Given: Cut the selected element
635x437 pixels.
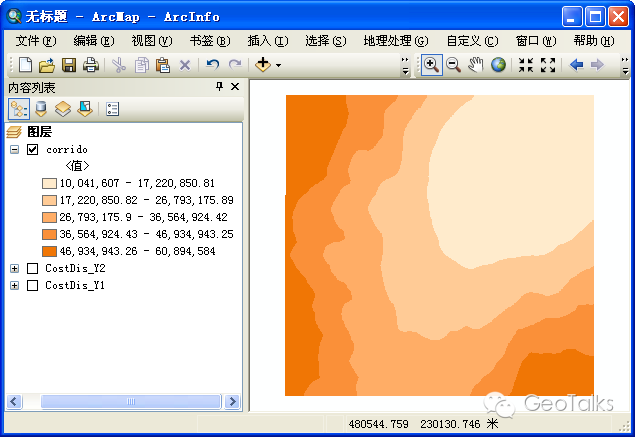Looking at the screenshot, I should click(119, 65).
